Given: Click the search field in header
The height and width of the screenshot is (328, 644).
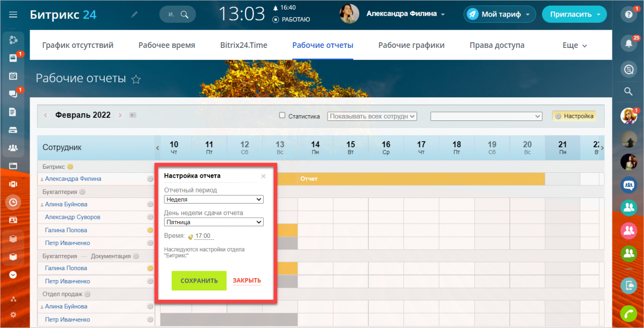Looking at the screenshot, I should [177, 14].
